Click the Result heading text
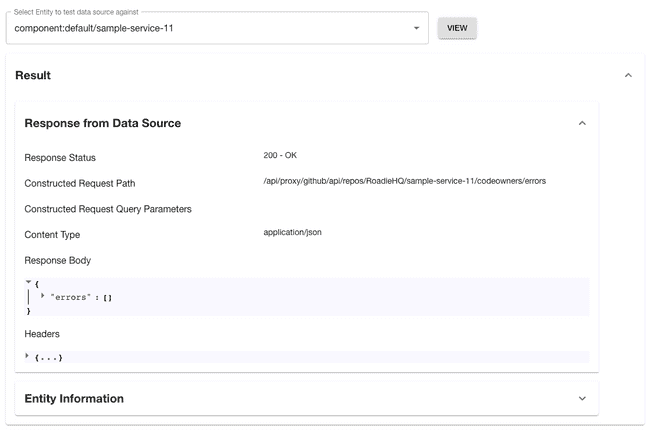Screen dimensions: 650x438 point(33,75)
